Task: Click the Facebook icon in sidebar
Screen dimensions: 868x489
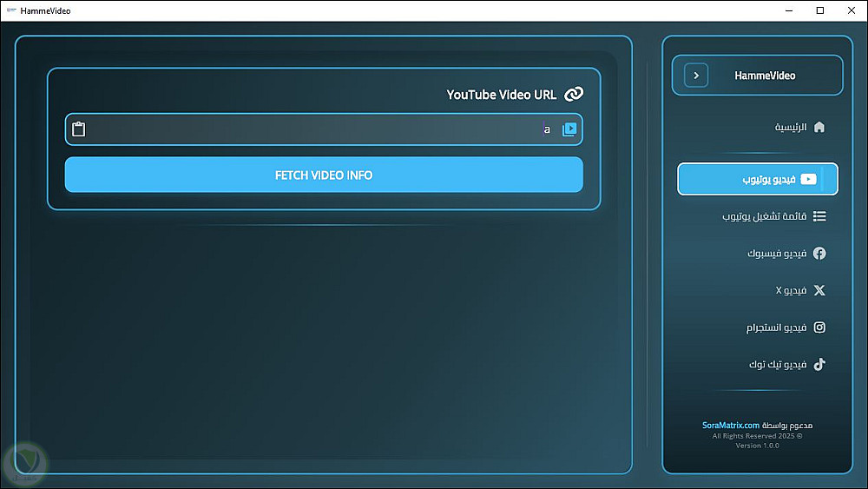Action: tap(819, 253)
